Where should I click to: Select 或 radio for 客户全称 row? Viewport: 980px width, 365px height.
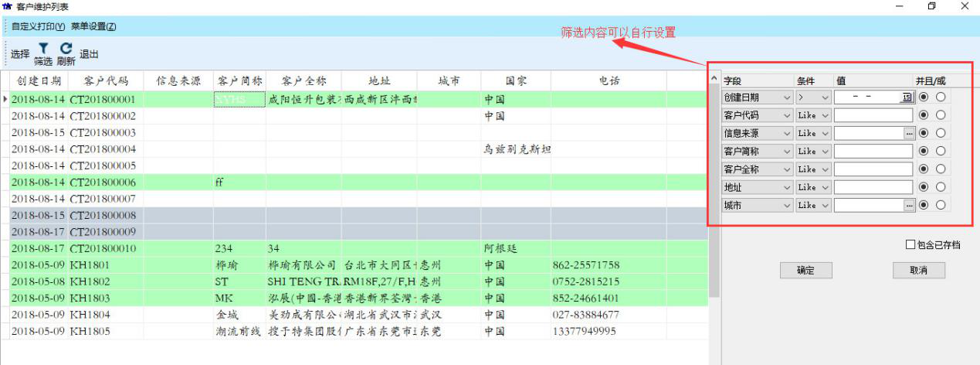tap(941, 169)
